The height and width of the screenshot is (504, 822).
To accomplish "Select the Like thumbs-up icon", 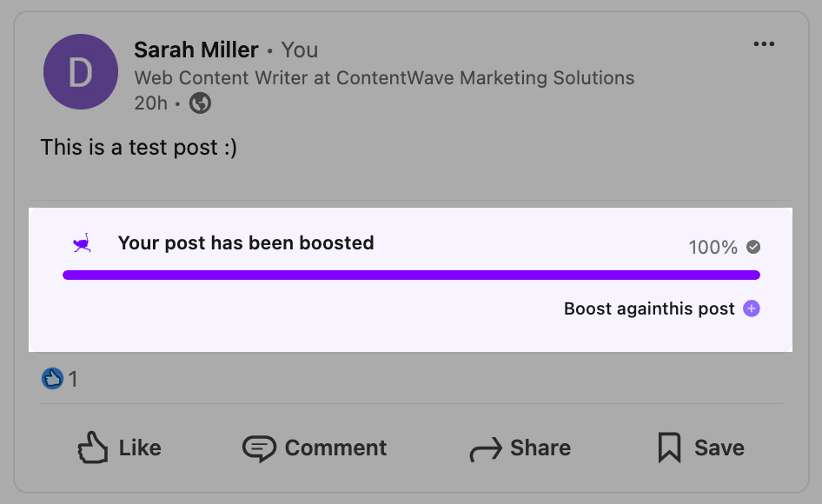I will [94, 446].
